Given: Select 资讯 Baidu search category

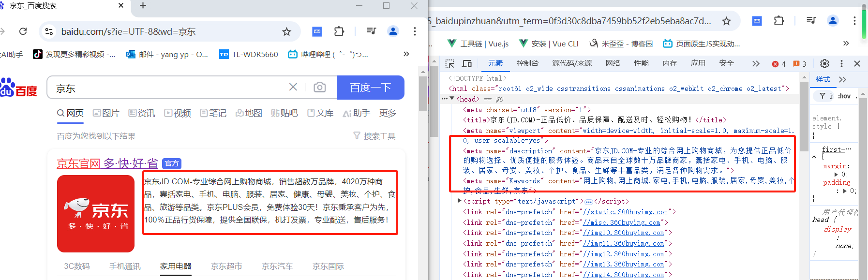Looking at the screenshot, I should point(142,113).
